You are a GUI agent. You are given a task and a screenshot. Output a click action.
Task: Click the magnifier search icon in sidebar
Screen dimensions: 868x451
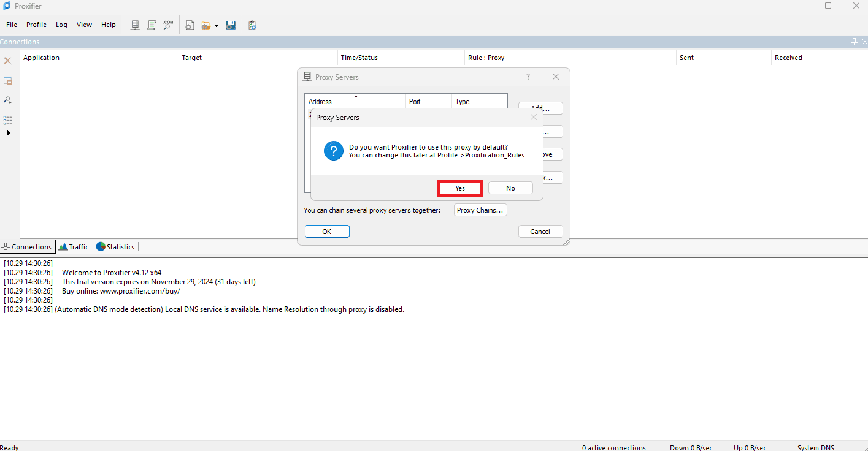tap(8, 100)
